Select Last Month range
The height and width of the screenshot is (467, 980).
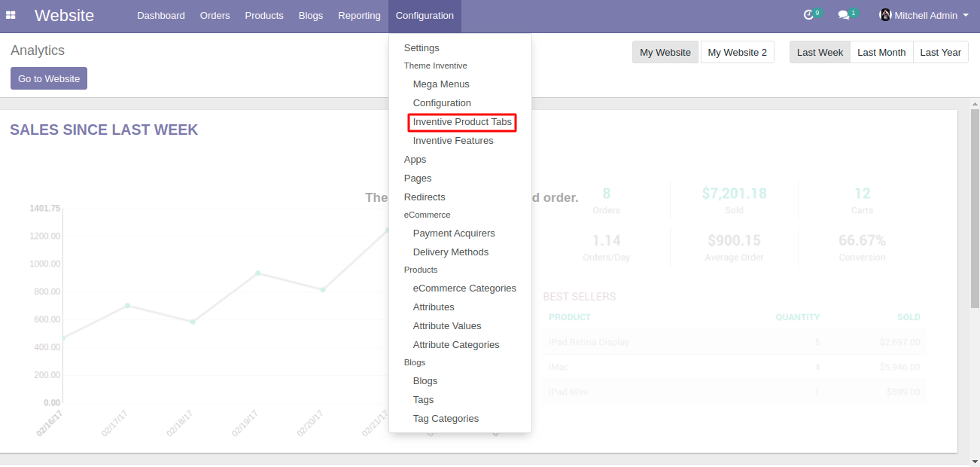(x=881, y=52)
